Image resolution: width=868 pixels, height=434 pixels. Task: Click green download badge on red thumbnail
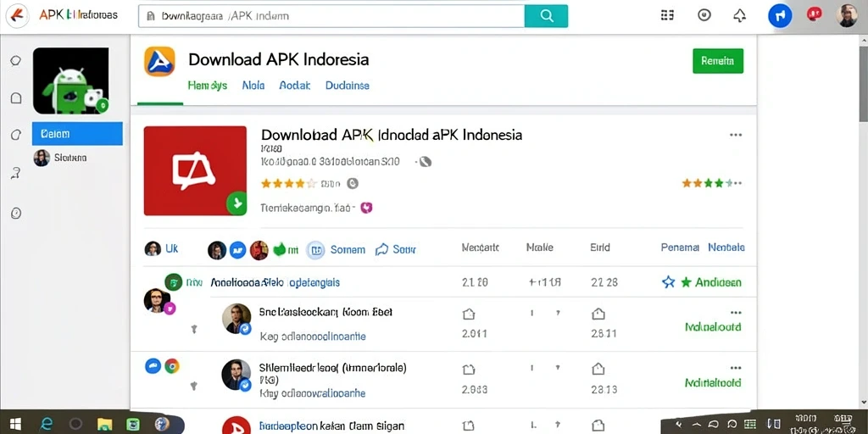click(x=237, y=203)
